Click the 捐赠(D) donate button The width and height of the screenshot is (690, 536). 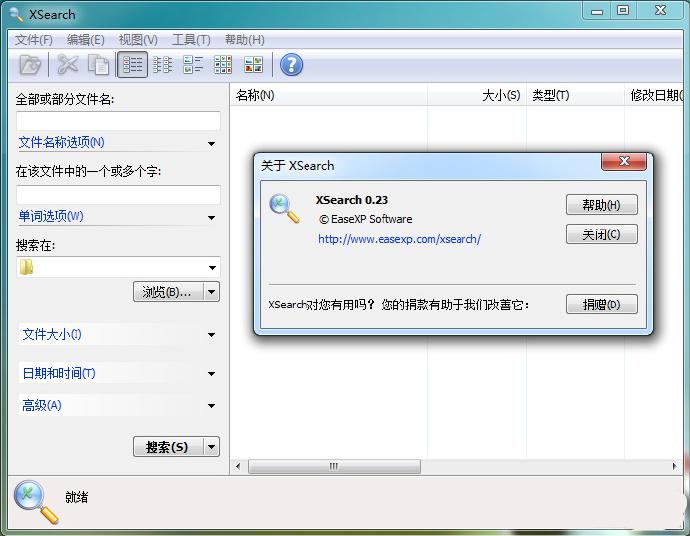(602, 304)
